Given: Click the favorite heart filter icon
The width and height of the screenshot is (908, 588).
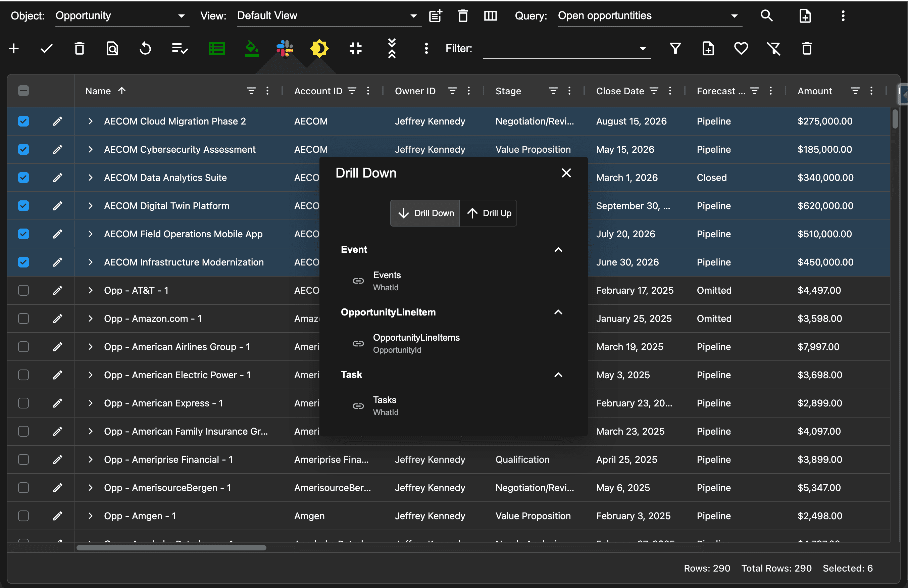Looking at the screenshot, I should pyautogui.click(x=741, y=48).
